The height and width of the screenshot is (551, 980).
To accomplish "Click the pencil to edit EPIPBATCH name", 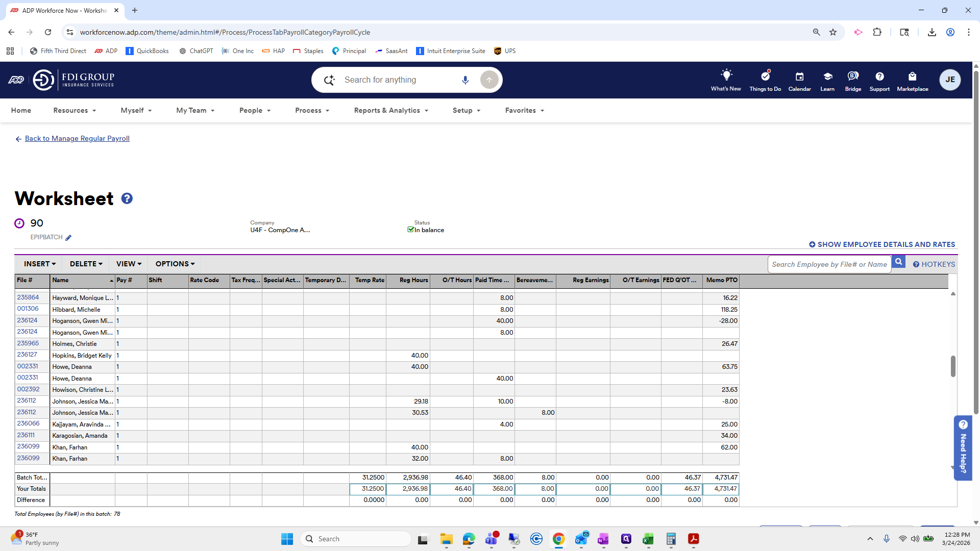I will 68,237.
